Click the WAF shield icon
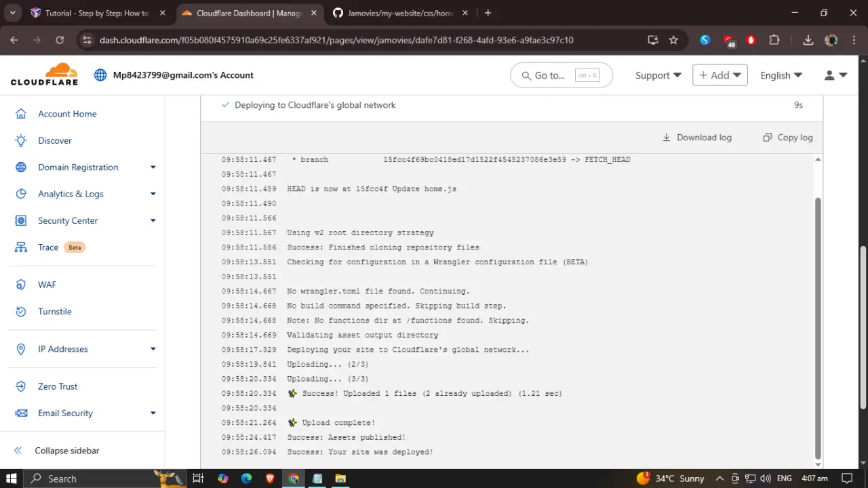This screenshot has width=868, height=488. tap(21, 285)
